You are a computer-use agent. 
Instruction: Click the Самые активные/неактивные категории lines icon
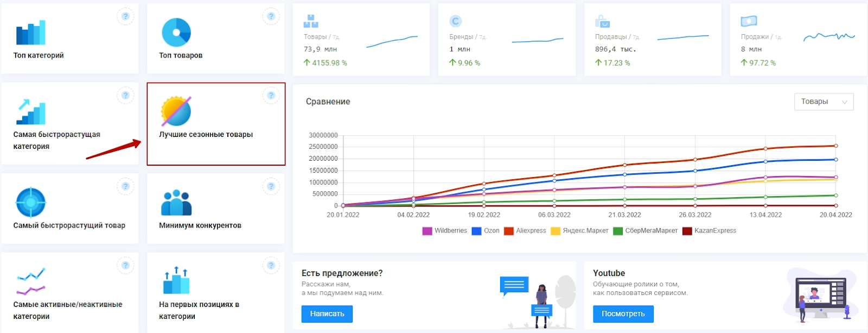click(31, 281)
